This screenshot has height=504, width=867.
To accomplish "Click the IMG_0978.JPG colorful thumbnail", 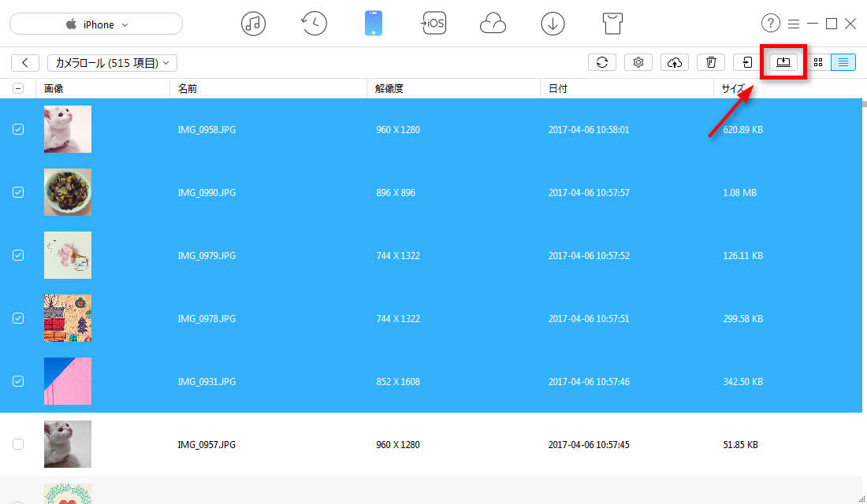I will coord(68,318).
